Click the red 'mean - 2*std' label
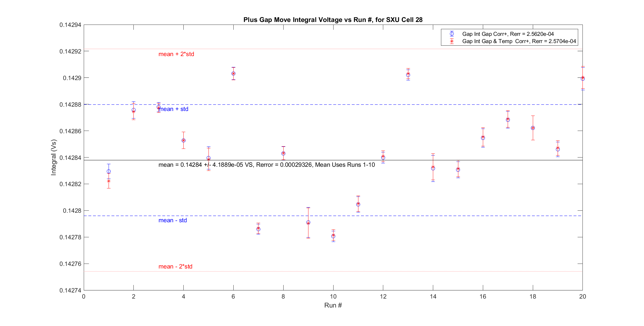This screenshot has width=644, height=326. point(175,266)
